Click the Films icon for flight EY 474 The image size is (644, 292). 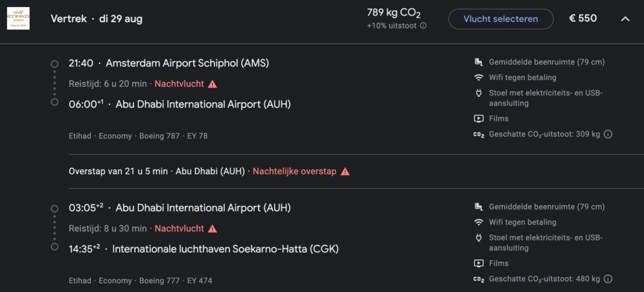click(x=479, y=263)
